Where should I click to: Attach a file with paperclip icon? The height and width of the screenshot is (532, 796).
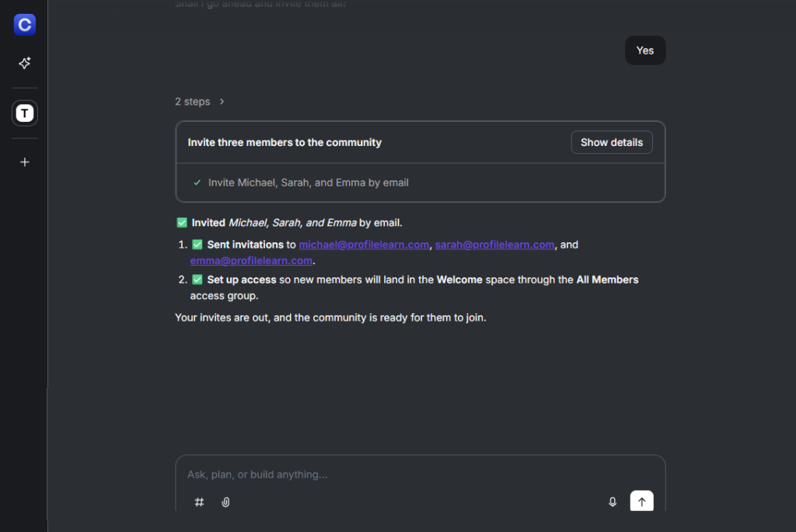(x=226, y=502)
